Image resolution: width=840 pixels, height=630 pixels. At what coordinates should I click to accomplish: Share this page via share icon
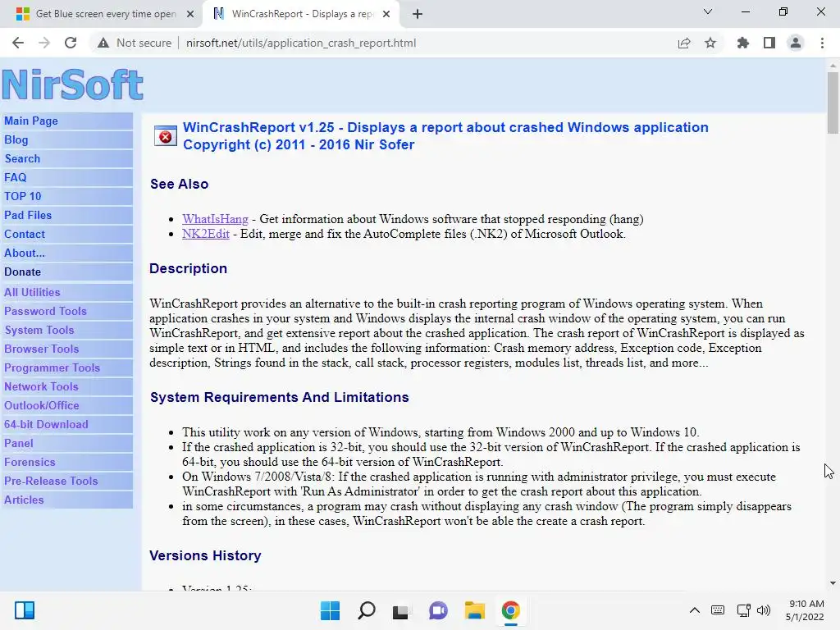click(x=684, y=43)
